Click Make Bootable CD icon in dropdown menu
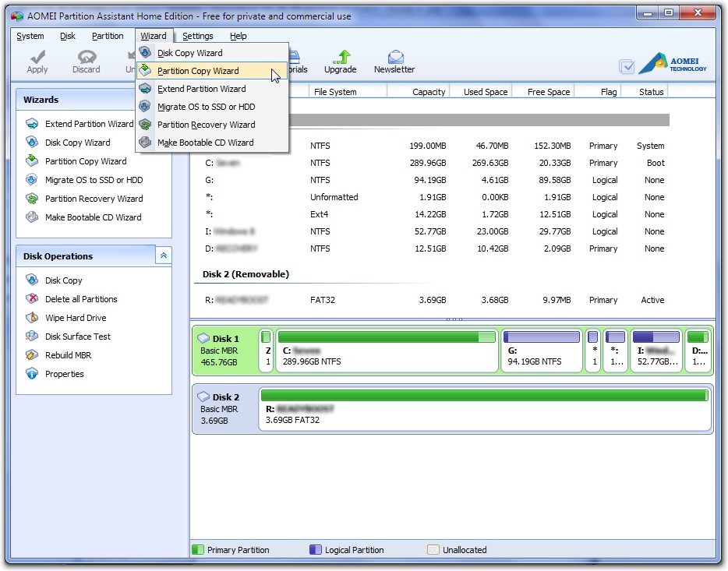The image size is (728, 571). pyautogui.click(x=145, y=142)
